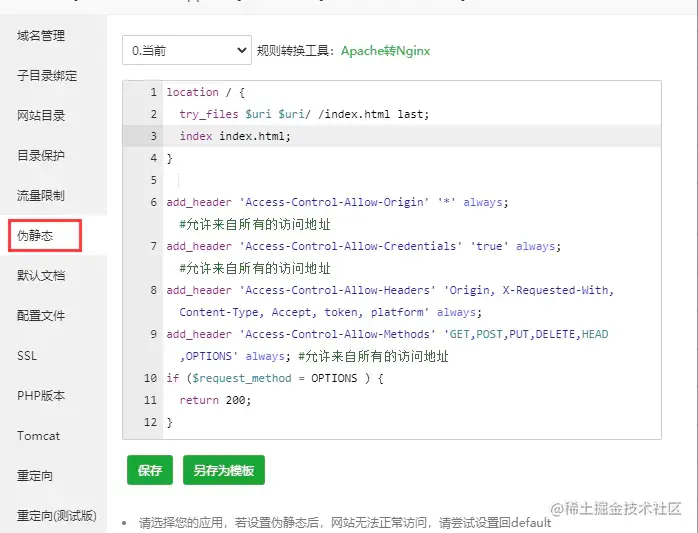Click the Access-Control-Allow-Credentials header line
698x533 pixels.
coord(364,246)
